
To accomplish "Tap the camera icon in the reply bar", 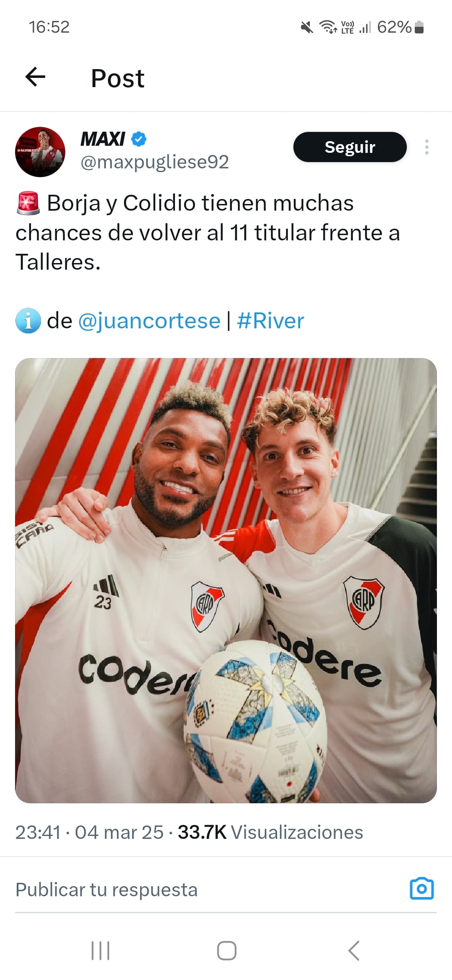I will tap(421, 889).
